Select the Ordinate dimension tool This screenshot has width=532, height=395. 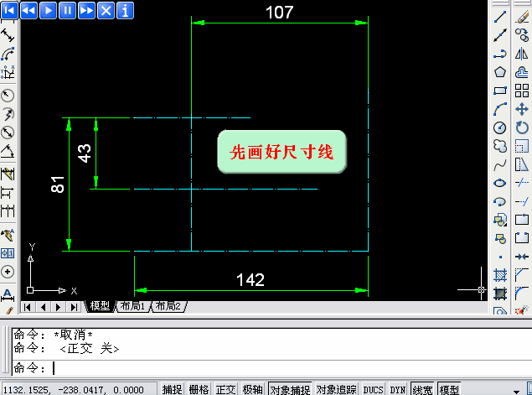click(x=8, y=72)
